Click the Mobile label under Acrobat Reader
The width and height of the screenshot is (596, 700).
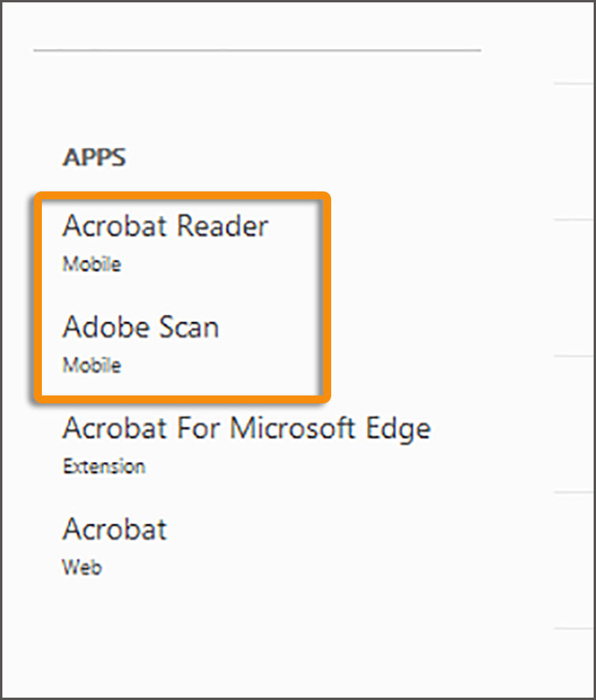(x=91, y=264)
